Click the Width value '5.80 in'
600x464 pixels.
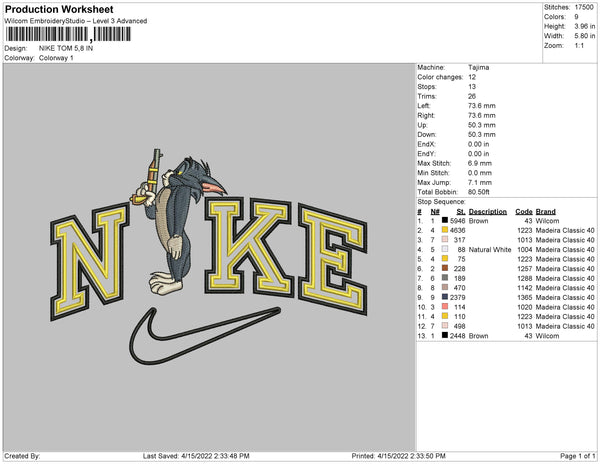point(585,36)
